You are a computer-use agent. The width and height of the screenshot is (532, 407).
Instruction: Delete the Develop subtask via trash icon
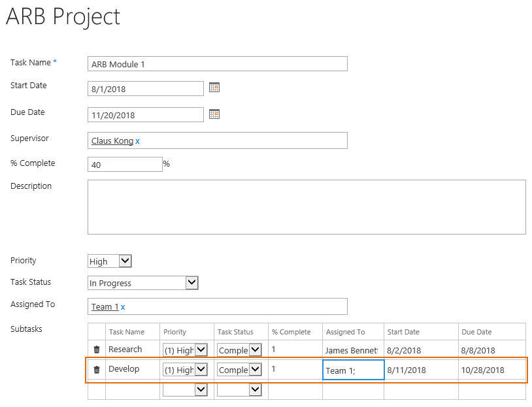pos(97,369)
